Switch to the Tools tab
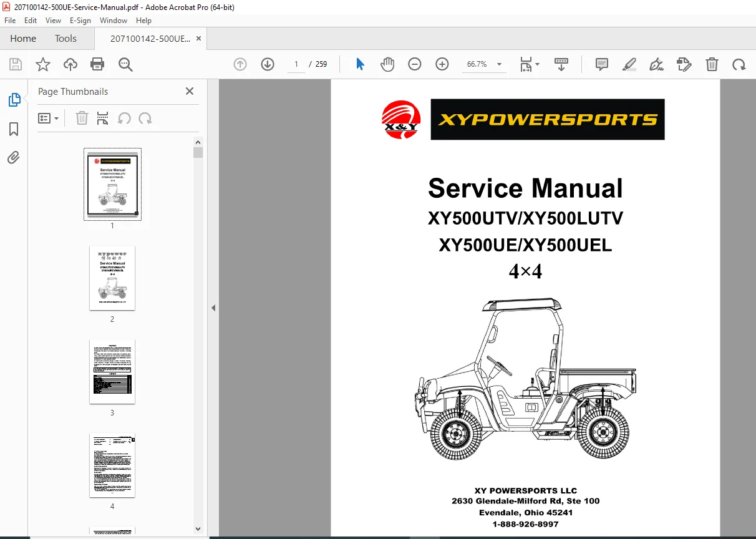 coord(65,39)
